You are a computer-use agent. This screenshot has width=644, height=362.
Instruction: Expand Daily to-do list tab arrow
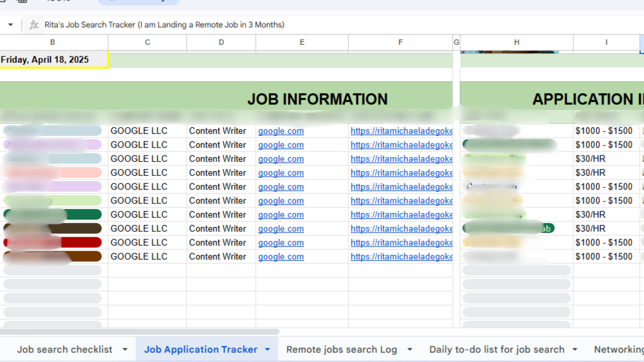(575, 350)
